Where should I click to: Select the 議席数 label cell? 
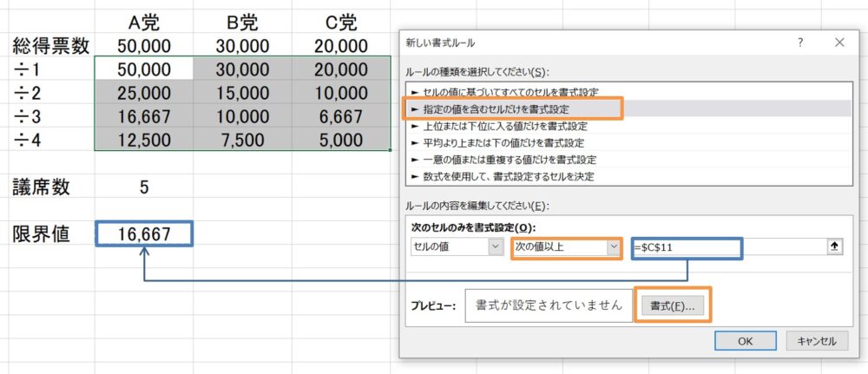point(51,187)
